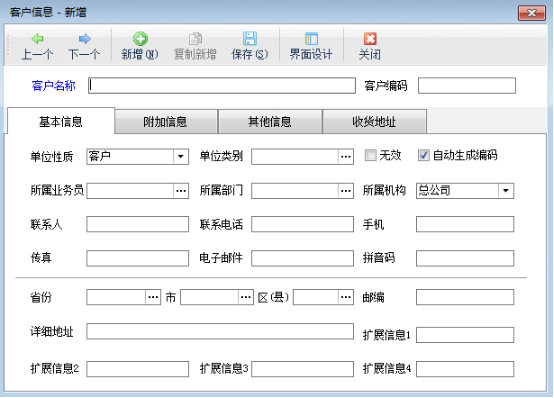Click the 详细地址 input field
The height and width of the screenshot is (398, 554).
(x=220, y=331)
